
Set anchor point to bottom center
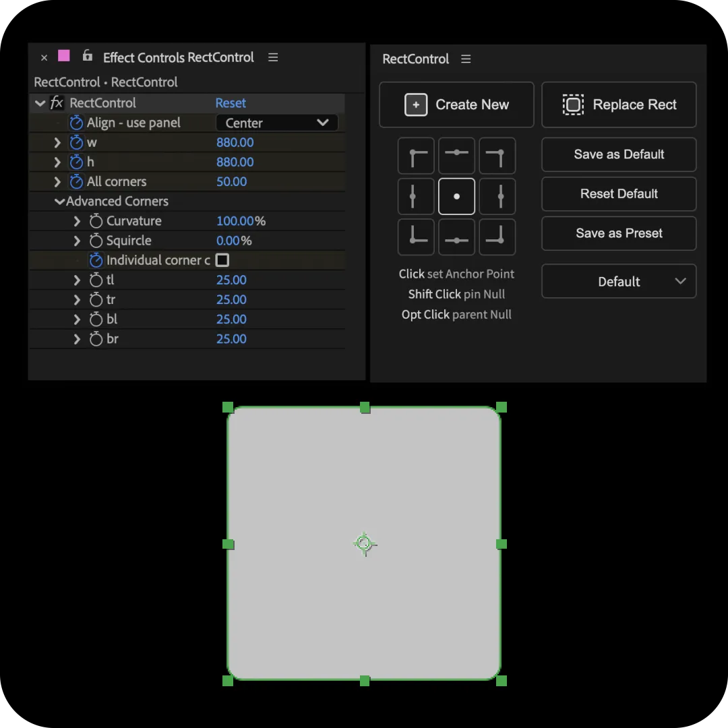(456, 237)
